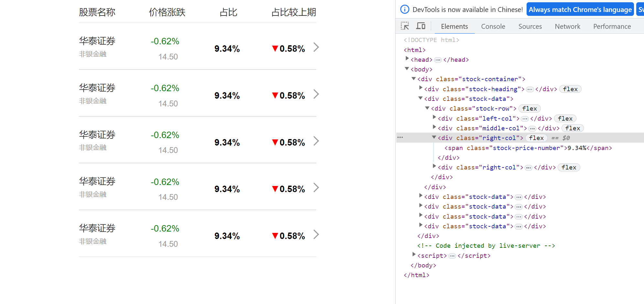Click the flex badge on selected right-col
644x304 pixels.
[x=536, y=138]
